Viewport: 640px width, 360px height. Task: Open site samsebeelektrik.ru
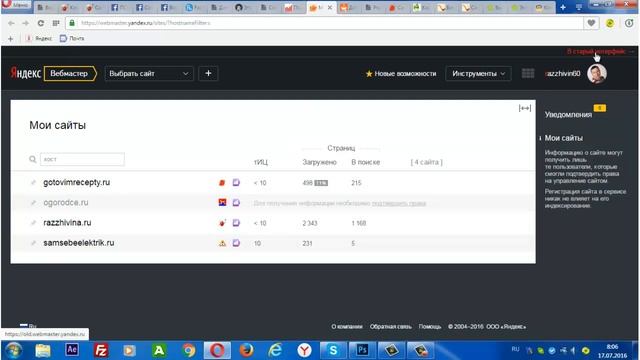(79, 243)
